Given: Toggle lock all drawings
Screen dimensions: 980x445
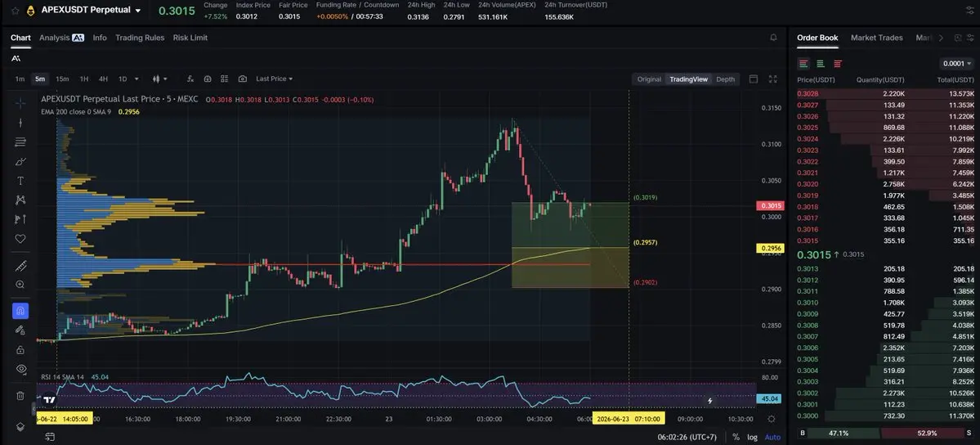Looking at the screenshot, I should point(20,350).
